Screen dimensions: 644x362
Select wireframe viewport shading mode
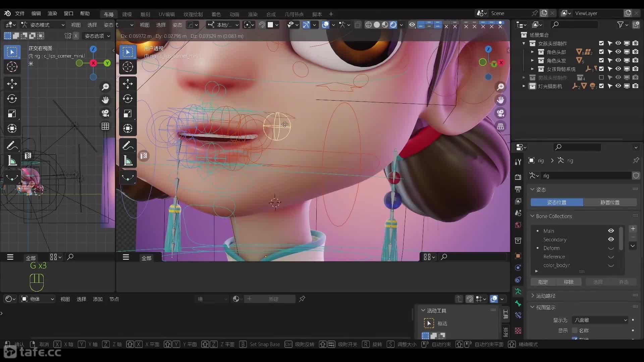(x=368, y=25)
